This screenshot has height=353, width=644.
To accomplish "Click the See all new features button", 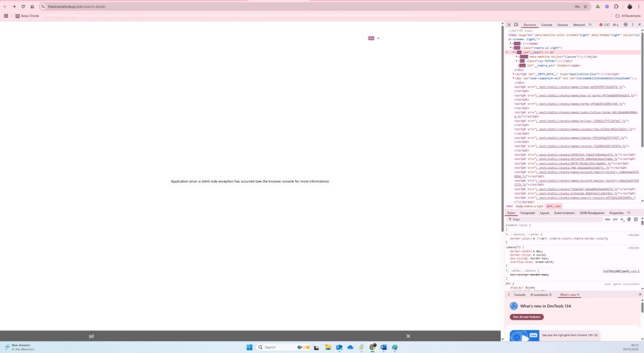I will coord(526,317).
